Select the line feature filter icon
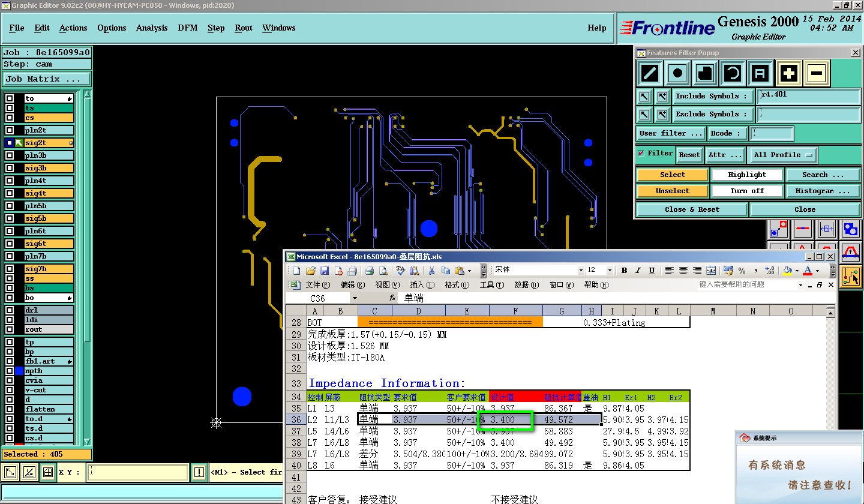The image size is (864, 504). (650, 73)
